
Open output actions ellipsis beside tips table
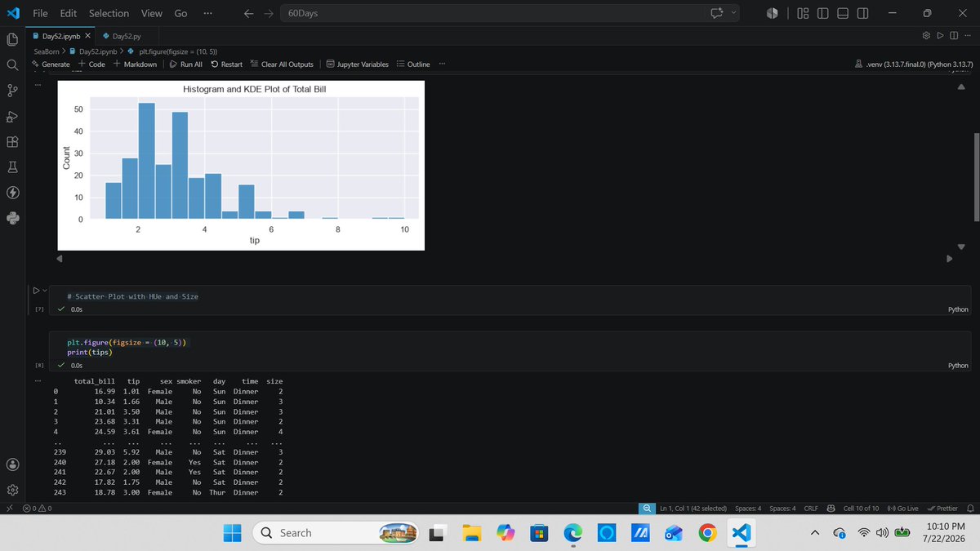pos(38,380)
